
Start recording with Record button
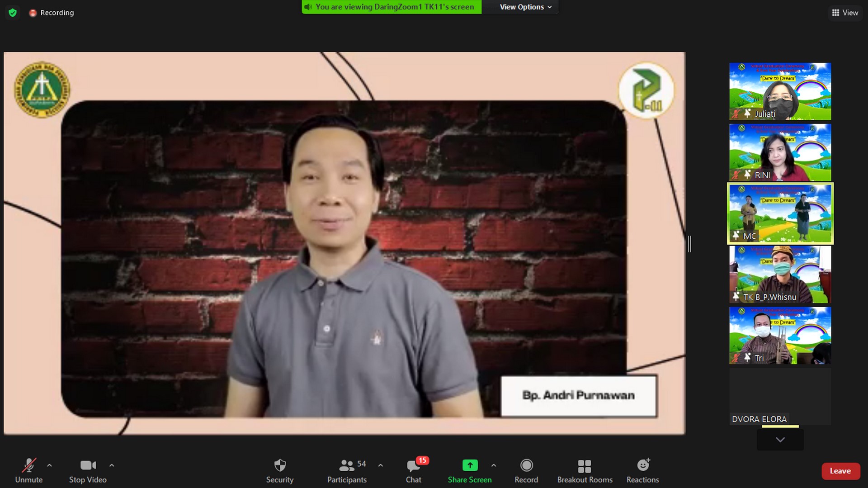[x=526, y=470]
